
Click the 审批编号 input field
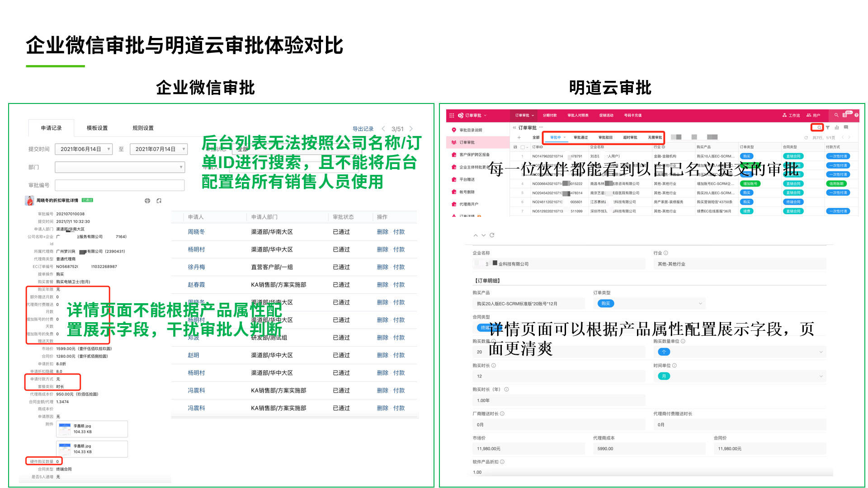tap(120, 185)
